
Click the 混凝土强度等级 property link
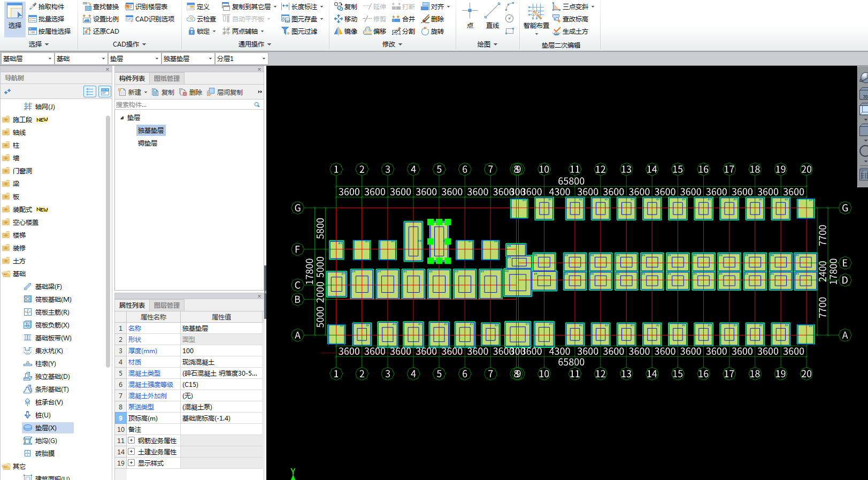(151, 384)
